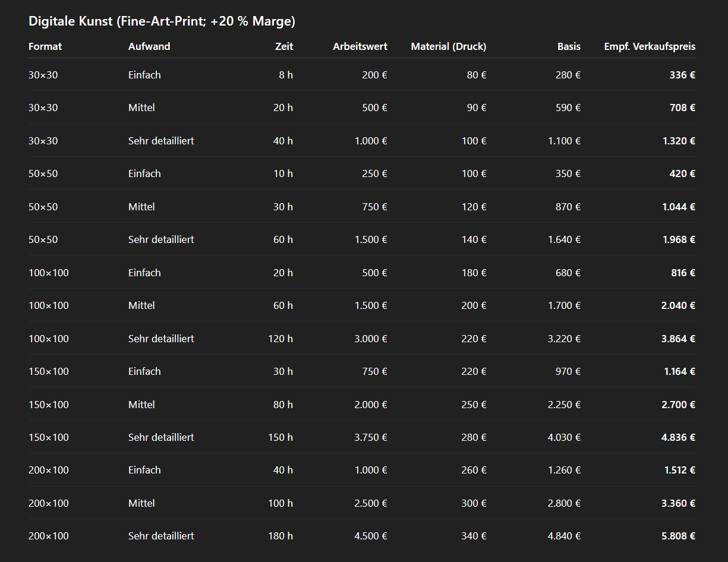The height and width of the screenshot is (562, 728).
Task: Click the Arbeitswert column header
Action: [360, 46]
